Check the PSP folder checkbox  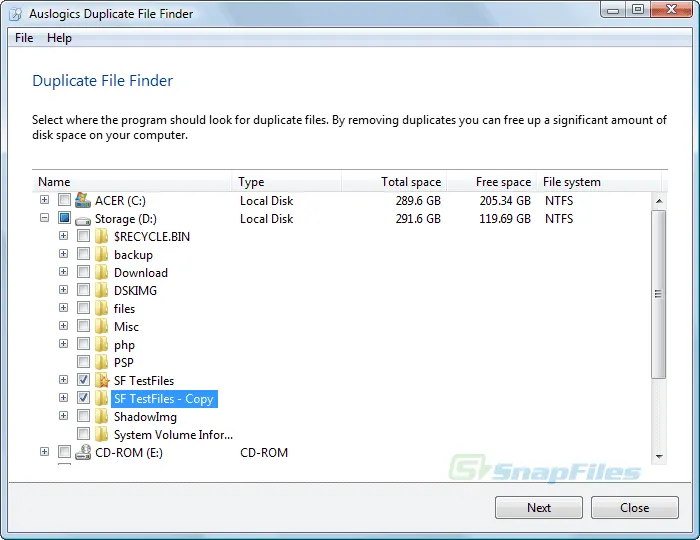point(83,361)
